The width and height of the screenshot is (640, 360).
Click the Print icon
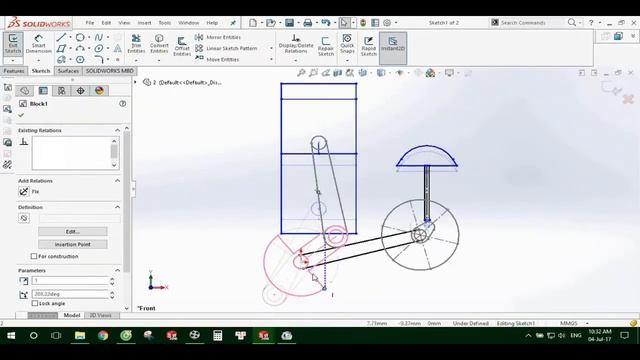click(x=308, y=23)
